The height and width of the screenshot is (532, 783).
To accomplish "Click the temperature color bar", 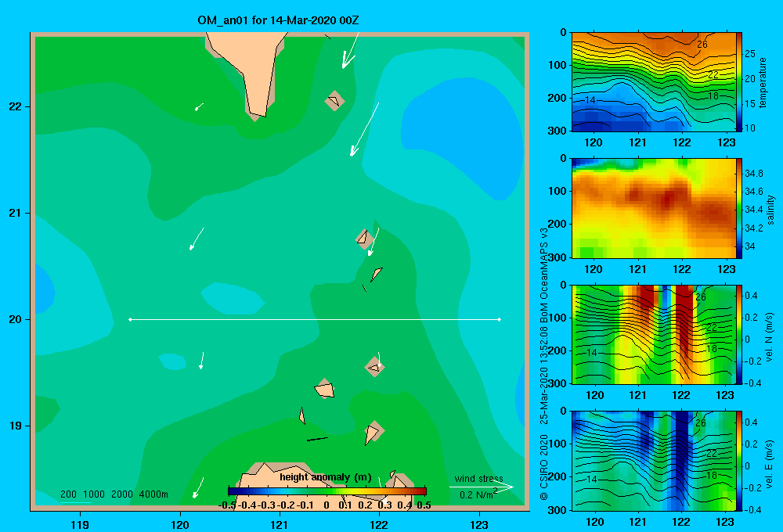I will point(739,82).
